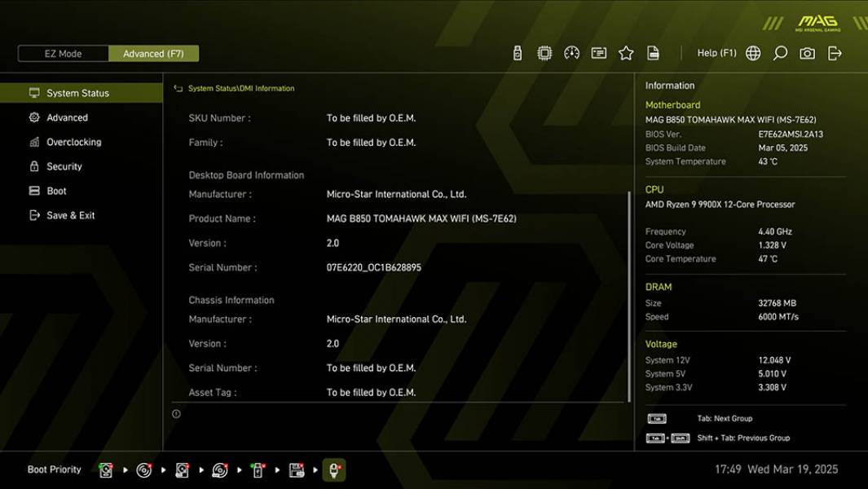The height and width of the screenshot is (489, 868).
Task: Click System Status\DMI Information breadcrumb
Action: (x=240, y=89)
